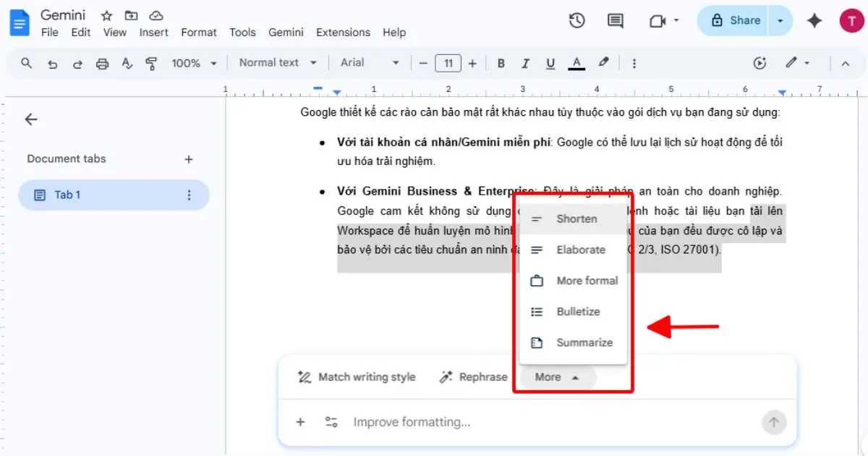Screen dimensions: 868x456
Task: Open the comments panel icon
Action: coord(616,21)
